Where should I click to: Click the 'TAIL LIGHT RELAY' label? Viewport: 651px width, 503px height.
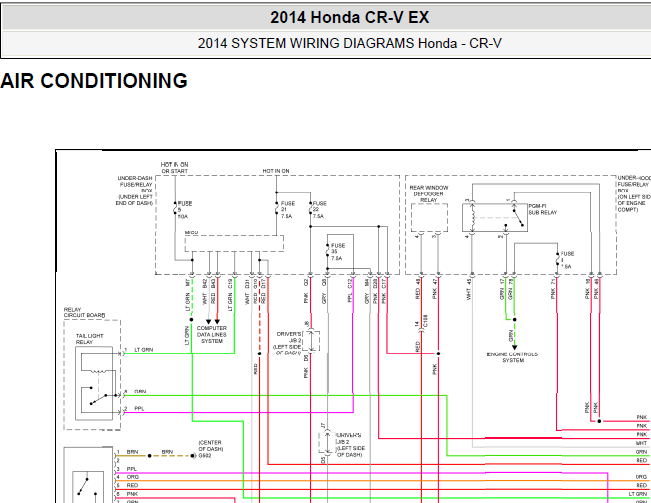pyautogui.click(x=89, y=339)
